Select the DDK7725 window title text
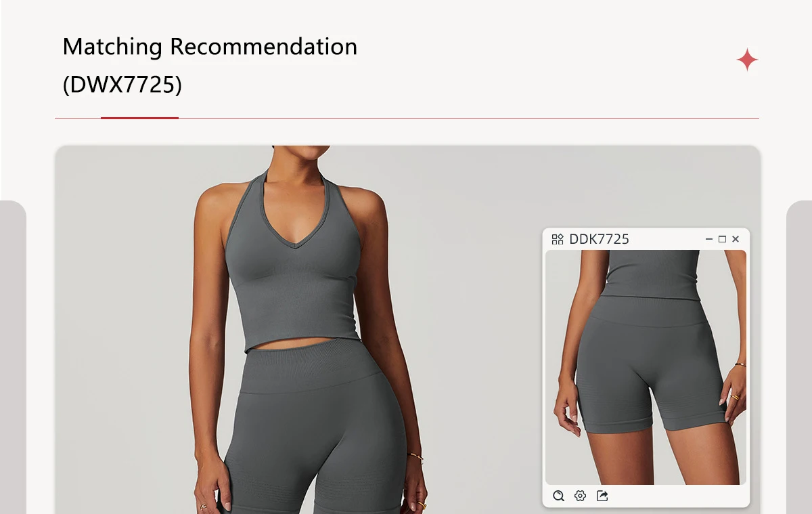812x514 pixels. point(600,239)
